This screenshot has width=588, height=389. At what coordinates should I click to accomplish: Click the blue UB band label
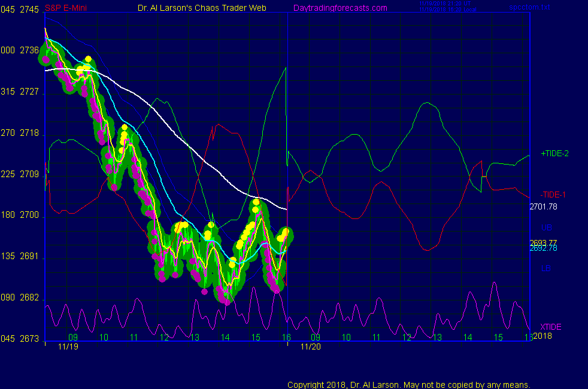click(x=546, y=228)
